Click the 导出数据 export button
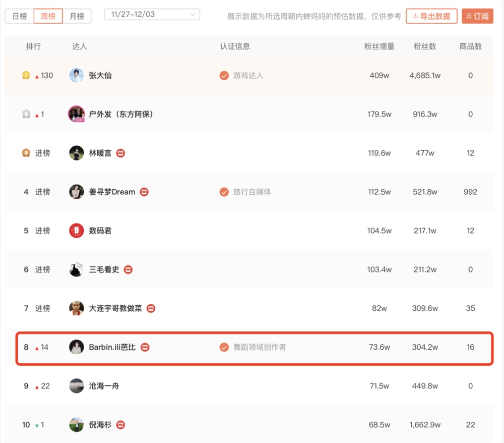Image resolution: width=504 pixels, height=443 pixels. click(x=431, y=16)
